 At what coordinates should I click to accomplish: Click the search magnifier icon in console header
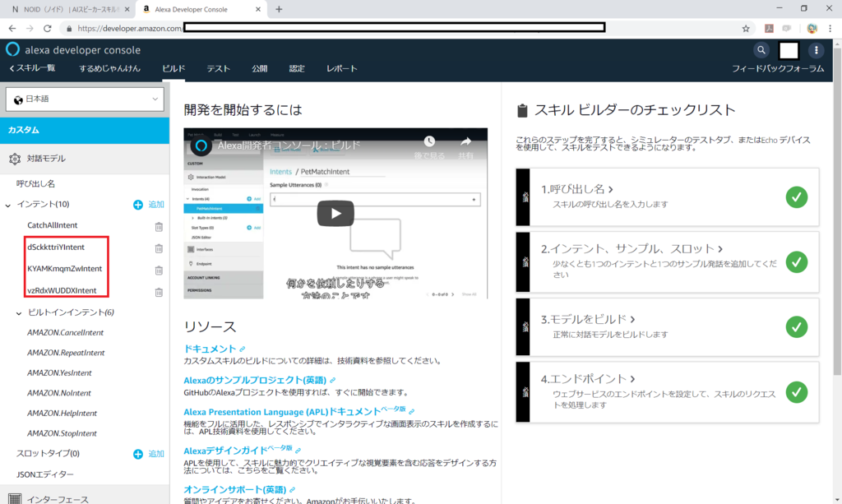point(761,50)
